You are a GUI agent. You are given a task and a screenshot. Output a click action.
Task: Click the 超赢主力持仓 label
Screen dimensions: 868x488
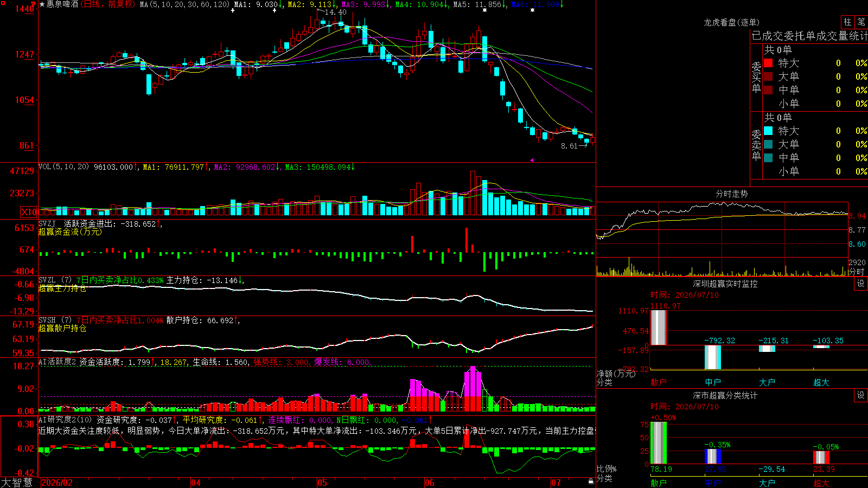click(x=62, y=288)
